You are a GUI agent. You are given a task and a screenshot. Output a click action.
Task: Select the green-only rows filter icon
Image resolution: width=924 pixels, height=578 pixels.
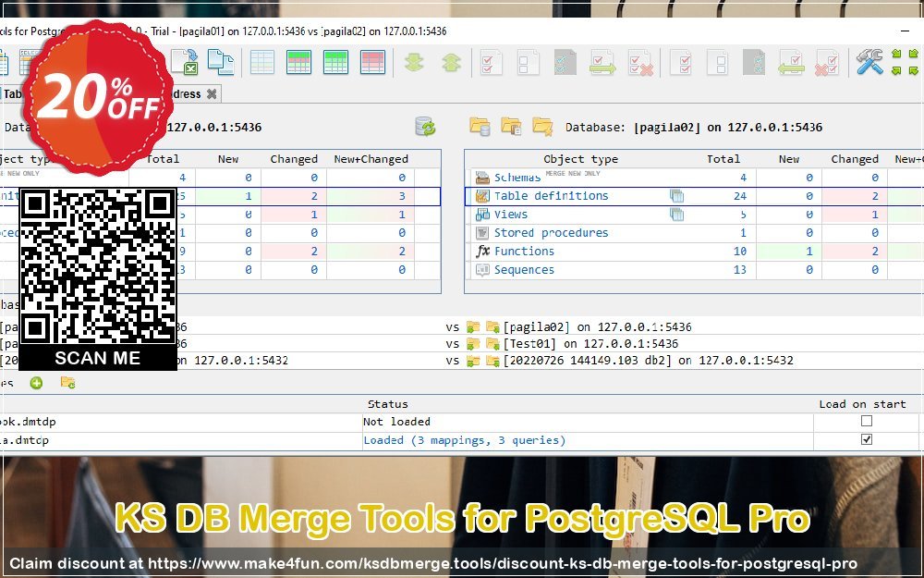coord(336,62)
